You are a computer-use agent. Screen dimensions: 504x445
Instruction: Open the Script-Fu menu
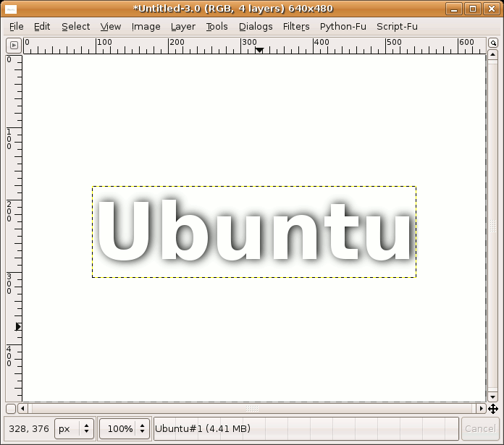pyautogui.click(x=397, y=26)
